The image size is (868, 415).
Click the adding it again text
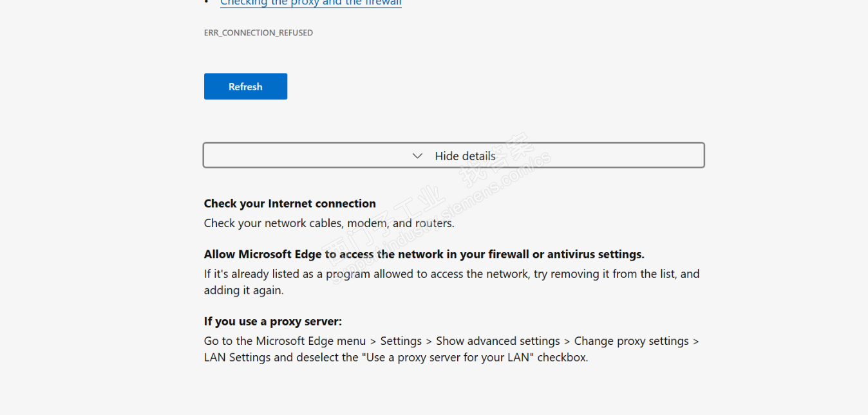pos(243,291)
